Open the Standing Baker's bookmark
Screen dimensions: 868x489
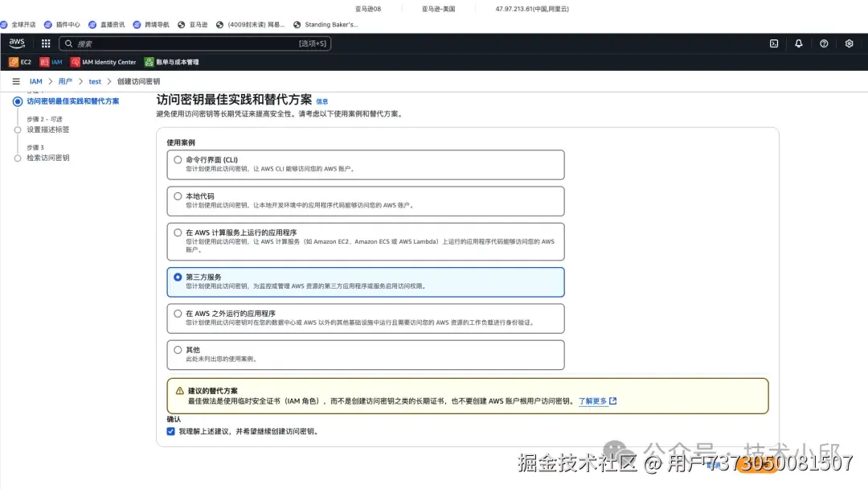[325, 24]
